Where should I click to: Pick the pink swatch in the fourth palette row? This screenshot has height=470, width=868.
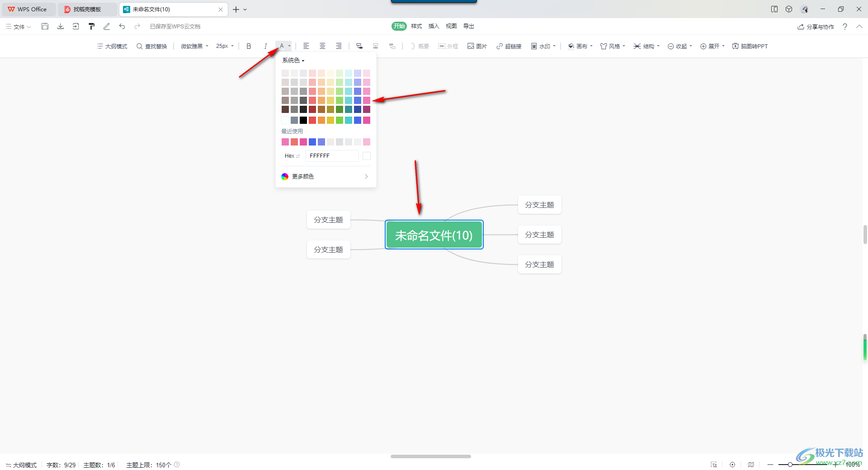coord(367,100)
